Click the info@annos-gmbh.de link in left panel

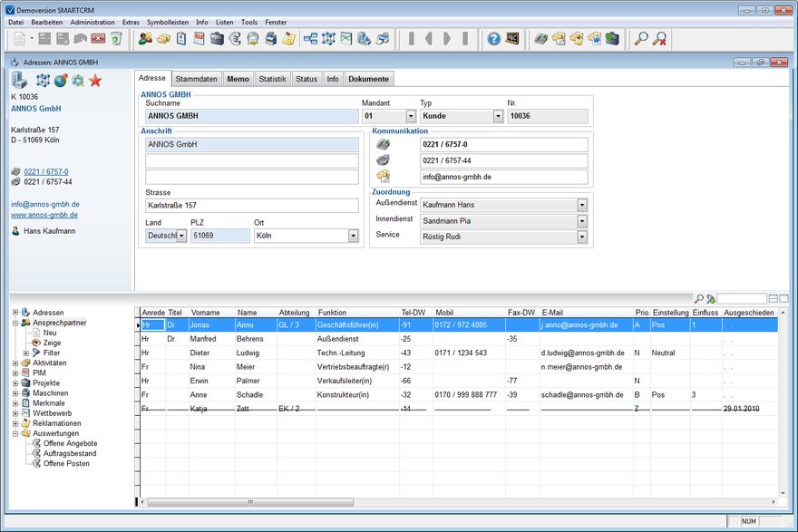[x=44, y=205]
